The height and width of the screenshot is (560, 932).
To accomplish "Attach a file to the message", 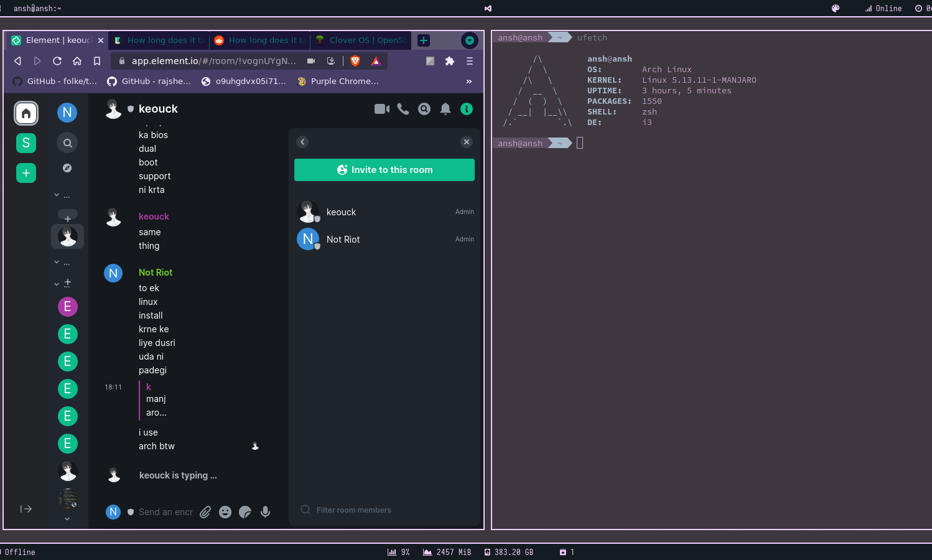I will point(205,512).
